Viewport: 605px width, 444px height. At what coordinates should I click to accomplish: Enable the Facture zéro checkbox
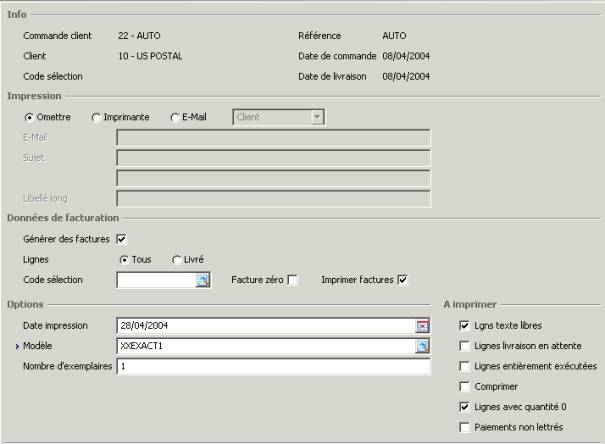(293, 280)
